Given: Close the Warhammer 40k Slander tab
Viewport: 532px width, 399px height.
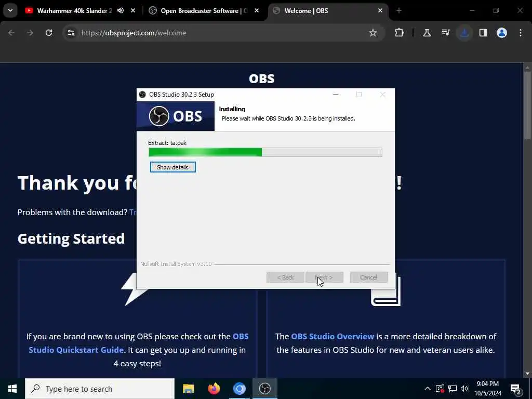Looking at the screenshot, I should (133, 11).
